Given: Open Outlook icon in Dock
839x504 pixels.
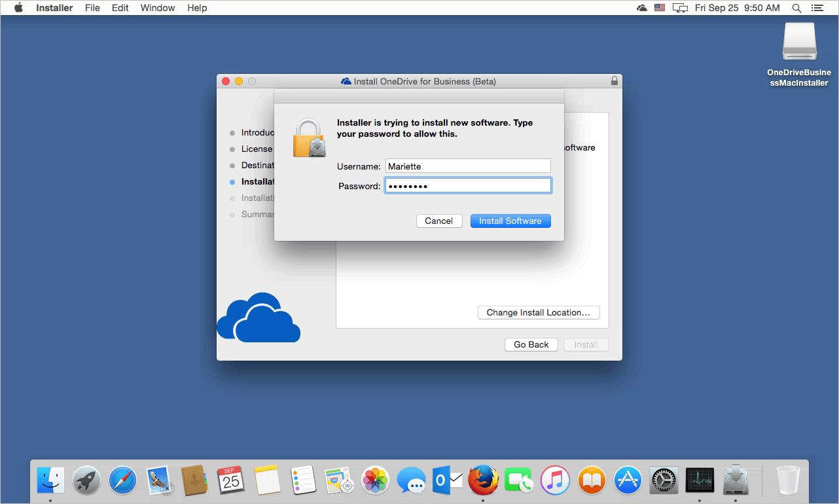Looking at the screenshot, I should point(448,481).
